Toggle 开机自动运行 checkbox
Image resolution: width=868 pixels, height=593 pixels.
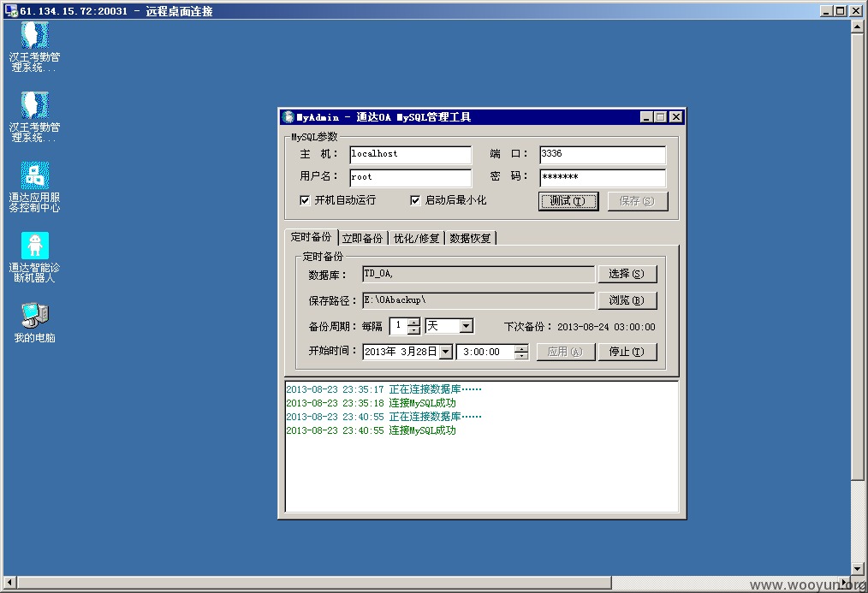(305, 200)
